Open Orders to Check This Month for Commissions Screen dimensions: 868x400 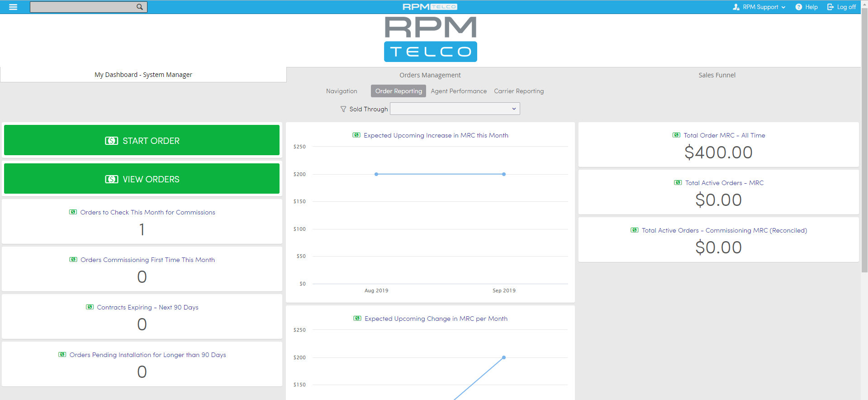coord(148,212)
